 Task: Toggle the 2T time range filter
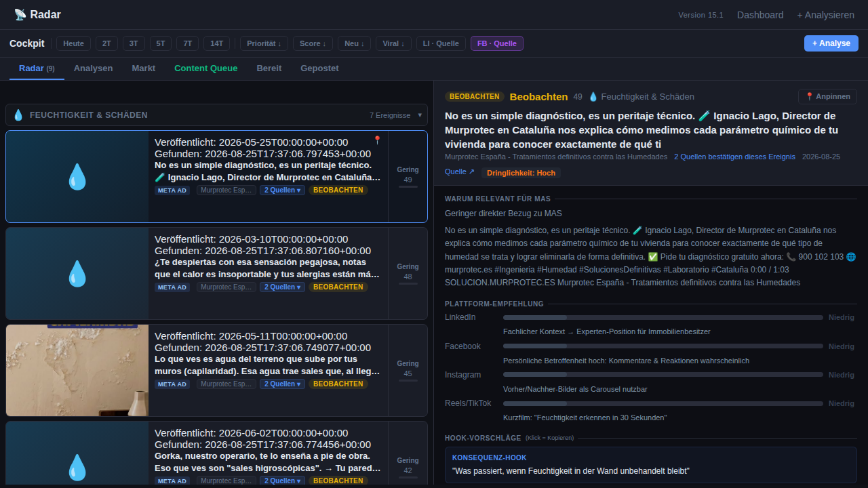pos(106,43)
